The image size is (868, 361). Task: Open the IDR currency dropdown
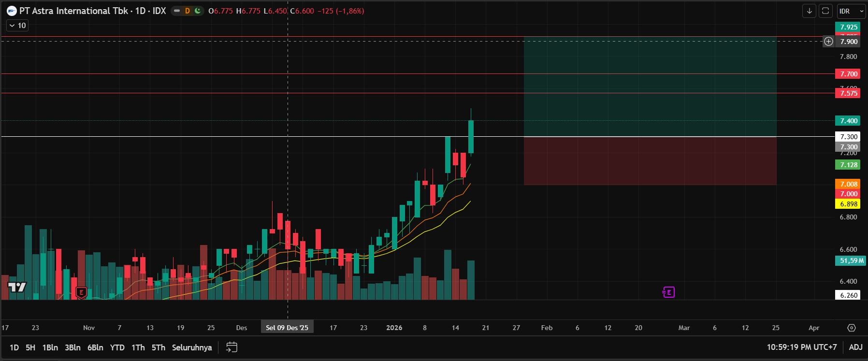[x=851, y=11]
